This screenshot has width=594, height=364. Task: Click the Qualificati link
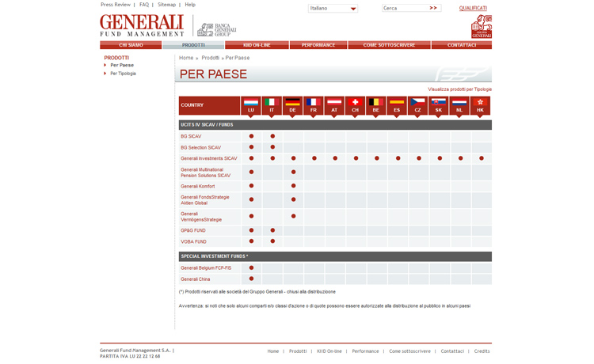click(473, 8)
